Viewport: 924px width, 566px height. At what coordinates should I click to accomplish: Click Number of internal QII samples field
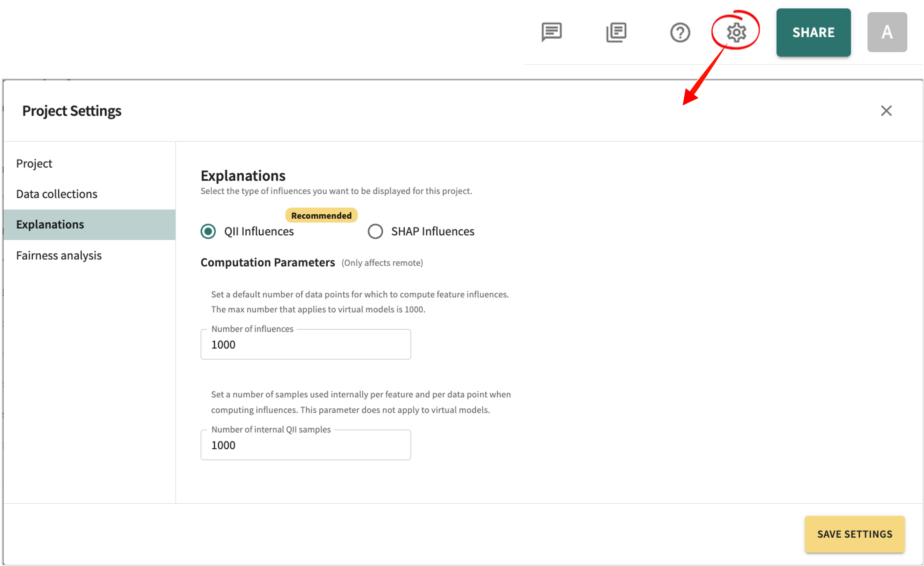pyautogui.click(x=305, y=444)
